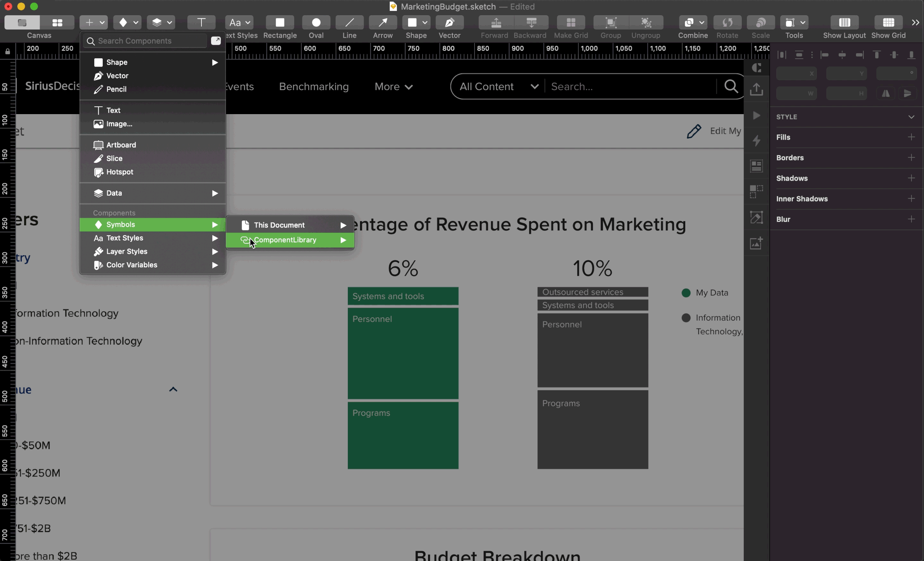924x561 pixels.
Task: Open Layer Styles submenu
Action: [x=153, y=252]
